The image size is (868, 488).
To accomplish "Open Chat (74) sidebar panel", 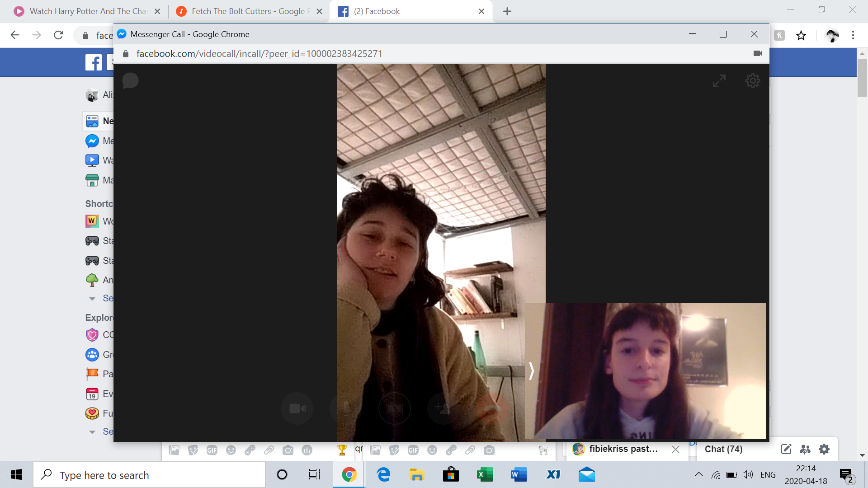I will point(723,449).
